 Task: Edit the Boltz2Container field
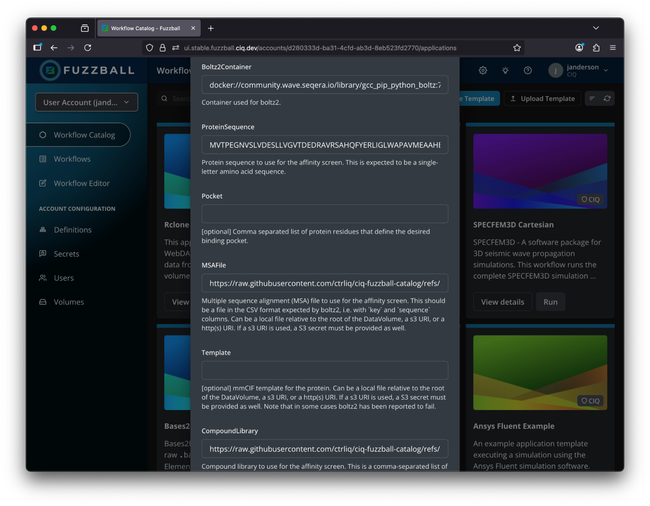[325, 85]
